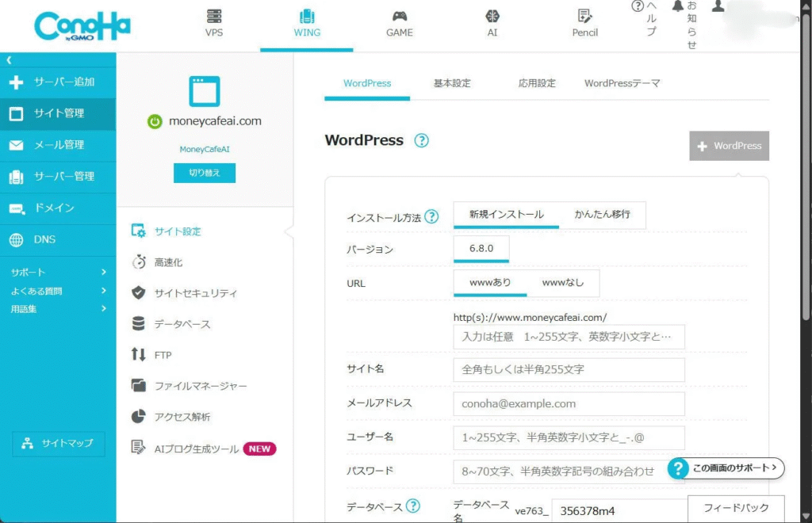Open the サイトマップ button
This screenshot has width=812, height=523.
tap(58, 443)
